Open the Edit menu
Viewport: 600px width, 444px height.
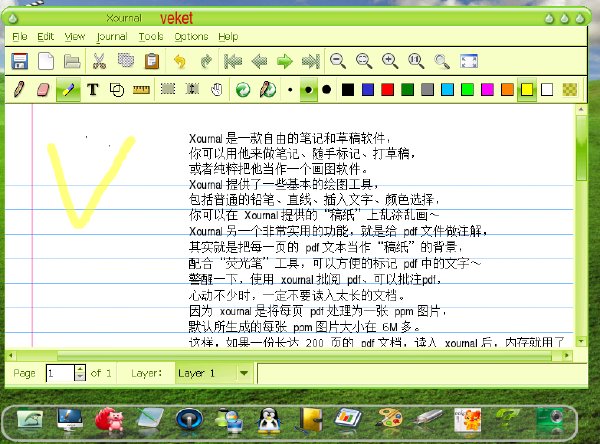46,36
